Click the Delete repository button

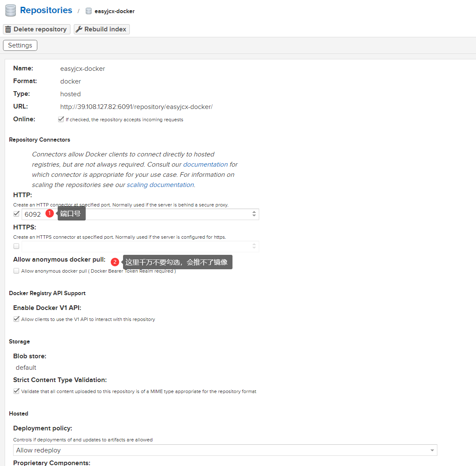tap(37, 29)
